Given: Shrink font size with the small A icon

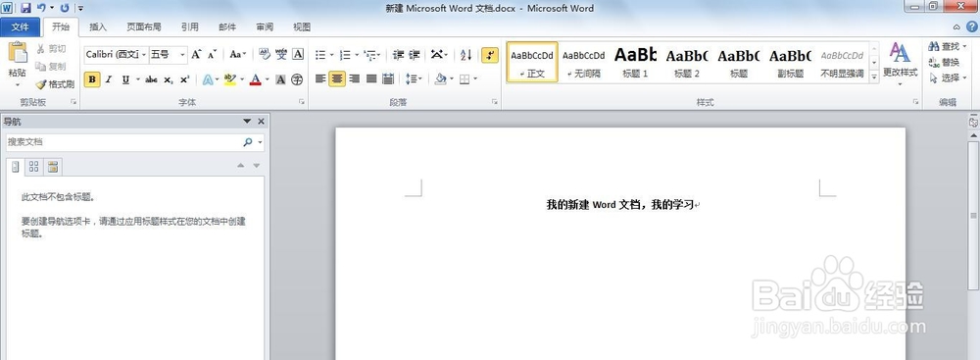Looking at the screenshot, I should click(x=212, y=55).
